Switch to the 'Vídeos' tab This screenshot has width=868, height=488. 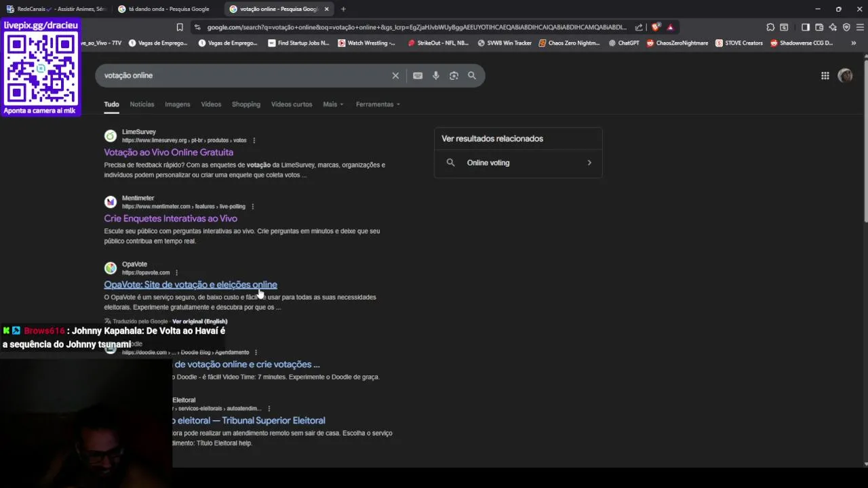[211, 104]
